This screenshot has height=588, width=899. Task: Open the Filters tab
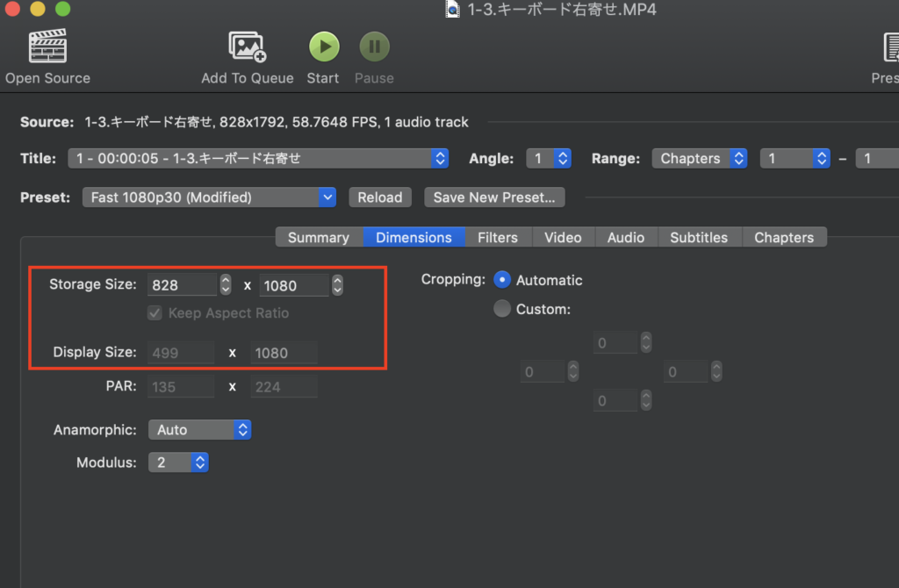pos(498,237)
